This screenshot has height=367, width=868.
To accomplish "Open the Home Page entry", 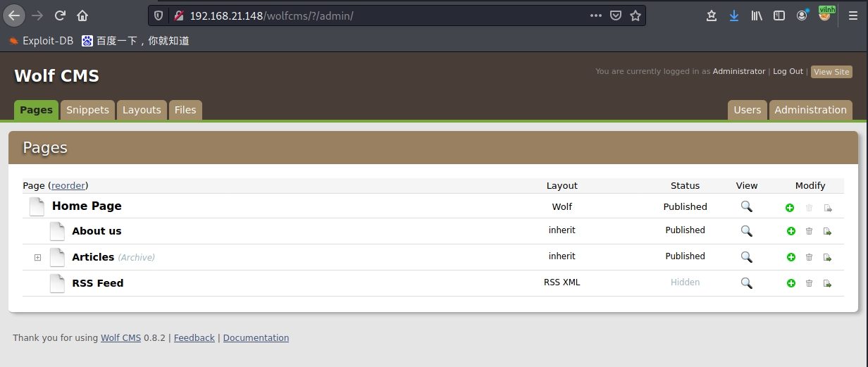I will click(87, 206).
